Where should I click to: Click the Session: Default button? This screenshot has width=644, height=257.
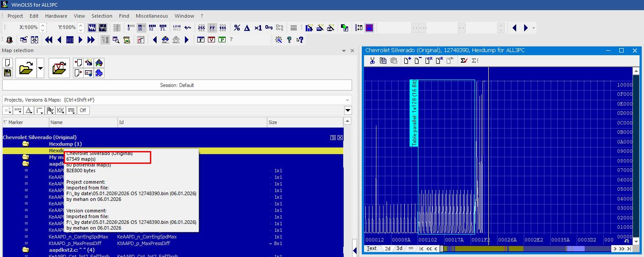[x=177, y=85]
